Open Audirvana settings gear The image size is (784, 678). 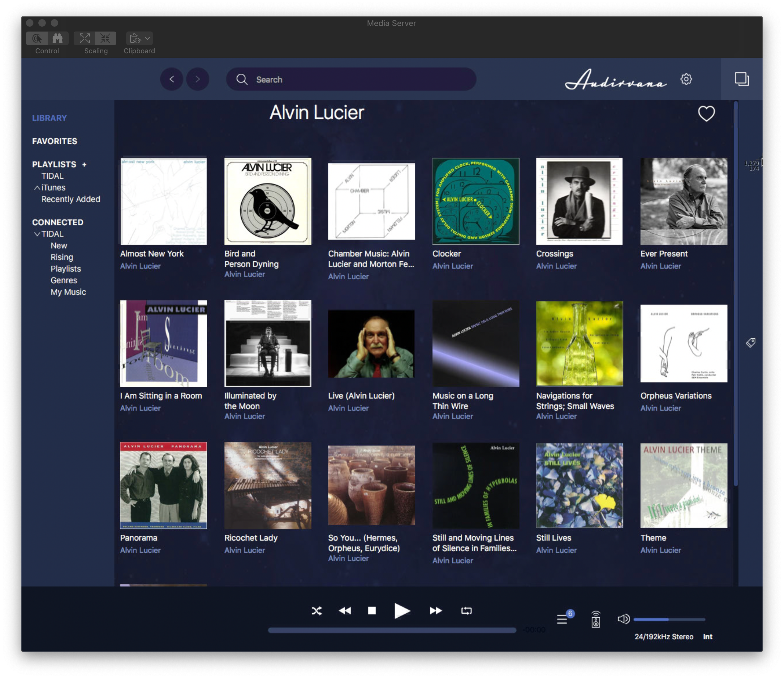[x=686, y=79]
